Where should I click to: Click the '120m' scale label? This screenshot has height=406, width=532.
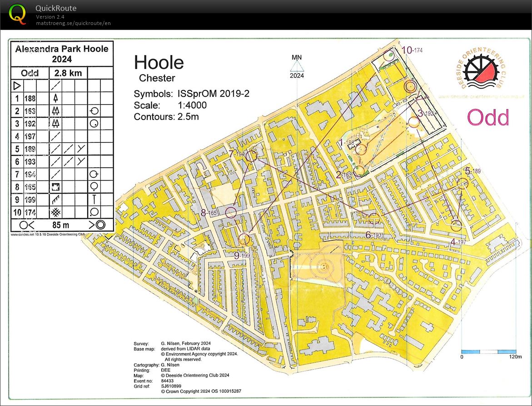point(515,357)
